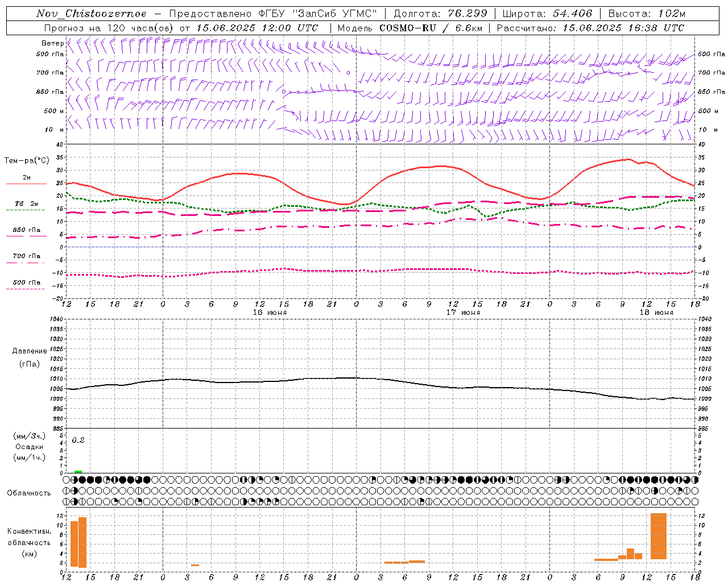
Task: Click the Ветер panel label
Action: 52,43
